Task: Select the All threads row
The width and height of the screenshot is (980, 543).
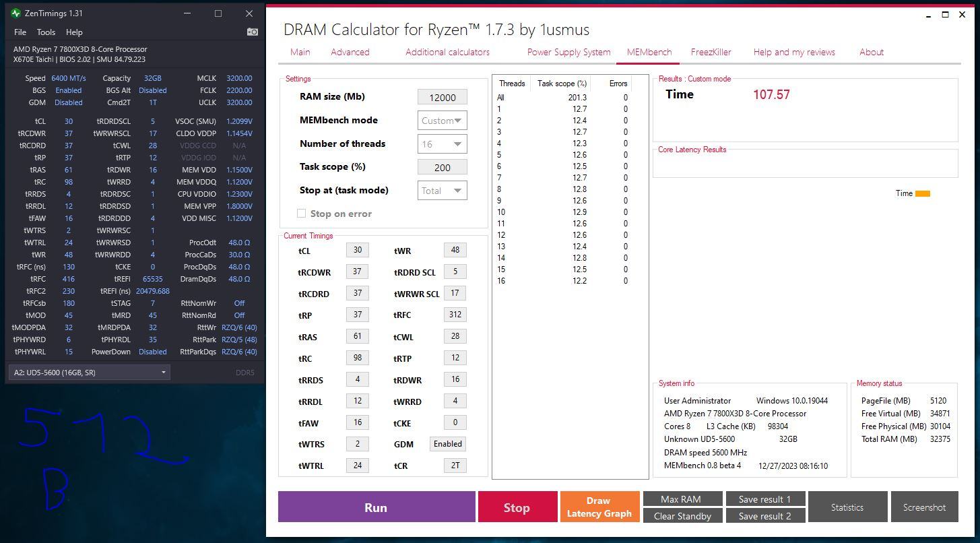Action: (x=562, y=98)
